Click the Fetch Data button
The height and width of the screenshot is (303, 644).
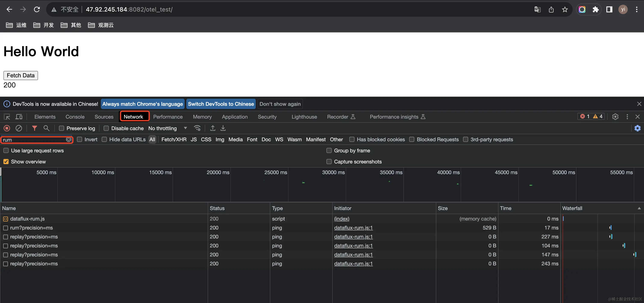coord(21,75)
